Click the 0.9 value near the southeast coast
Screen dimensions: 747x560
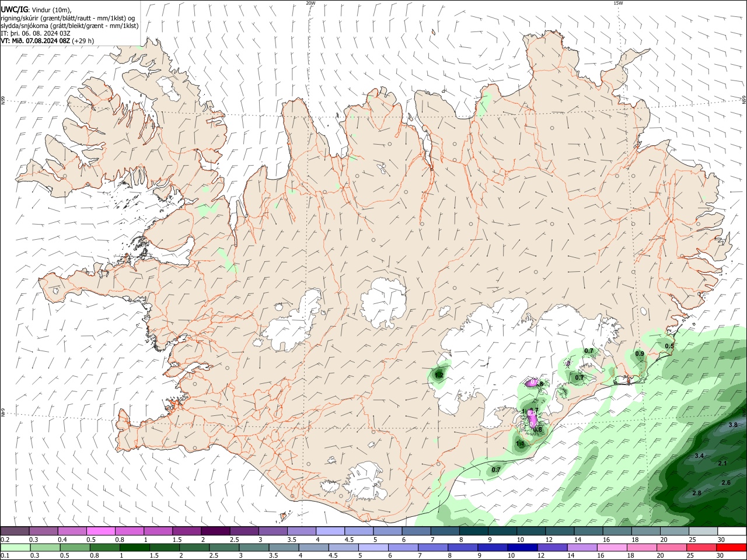pos(640,353)
